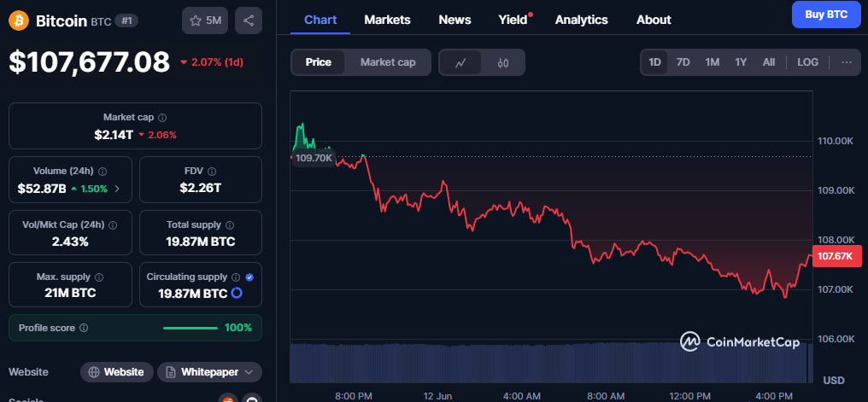This screenshot has height=402, width=868.
Task: Click the 2.07% (1d) change text
Action: click(212, 62)
